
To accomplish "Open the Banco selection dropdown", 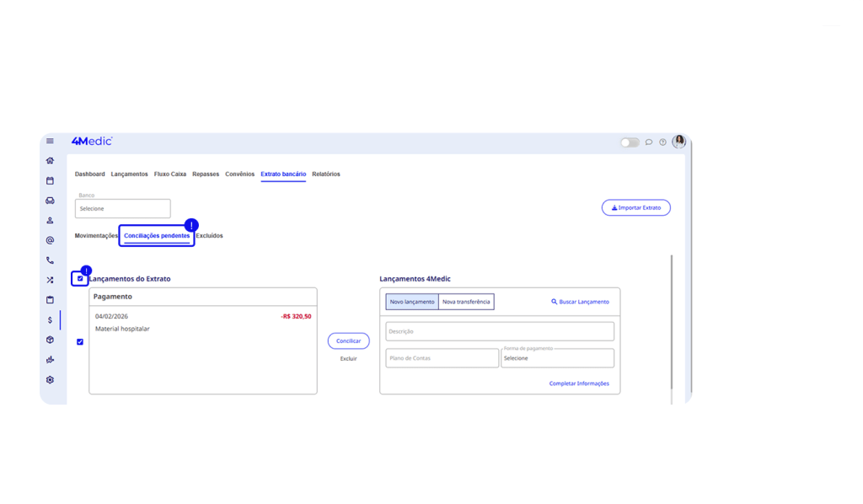I will click(x=123, y=208).
